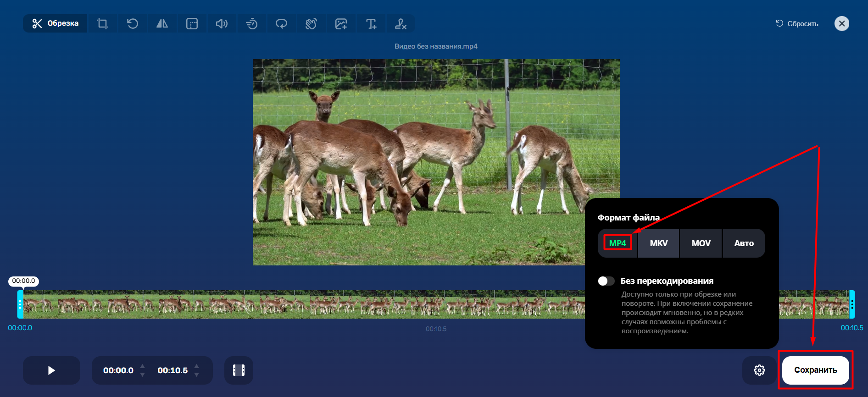Choose MKV file format

tap(659, 243)
